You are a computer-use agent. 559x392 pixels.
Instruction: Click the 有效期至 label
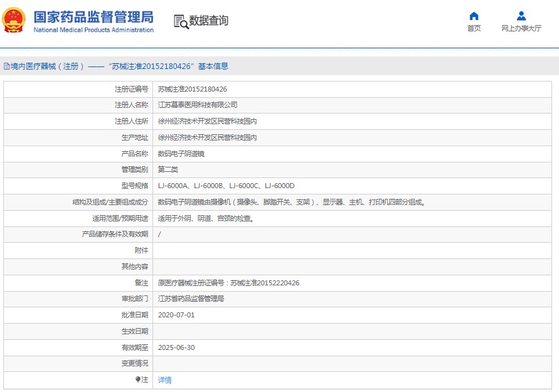click(x=134, y=347)
